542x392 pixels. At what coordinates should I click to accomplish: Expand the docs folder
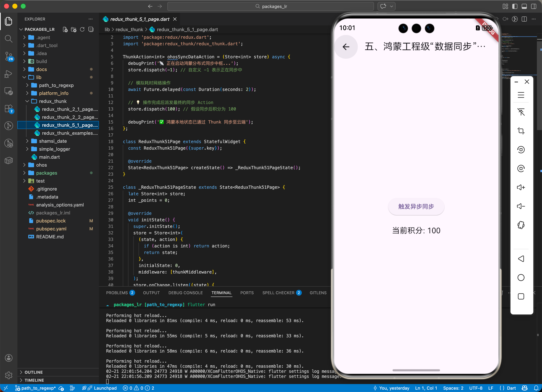(x=41, y=69)
